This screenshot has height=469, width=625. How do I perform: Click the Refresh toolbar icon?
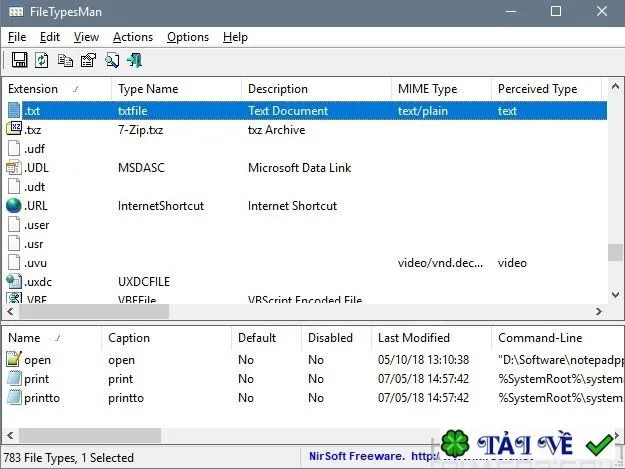click(42, 61)
